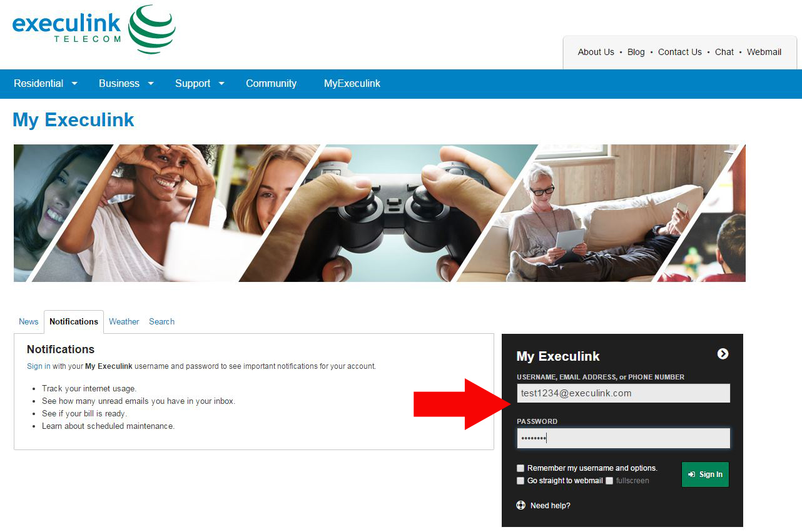Focus the password input field

623,438
